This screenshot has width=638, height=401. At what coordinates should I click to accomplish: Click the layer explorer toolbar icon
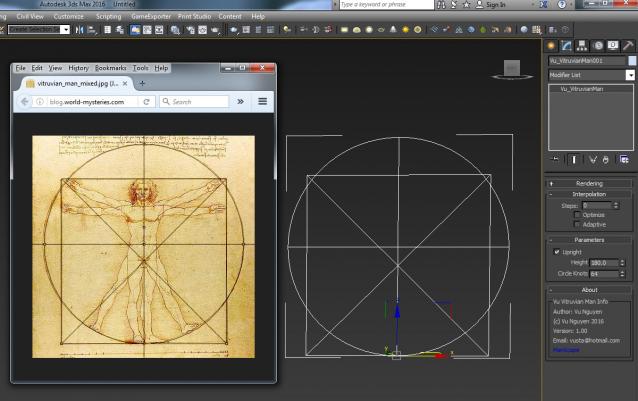(120, 30)
